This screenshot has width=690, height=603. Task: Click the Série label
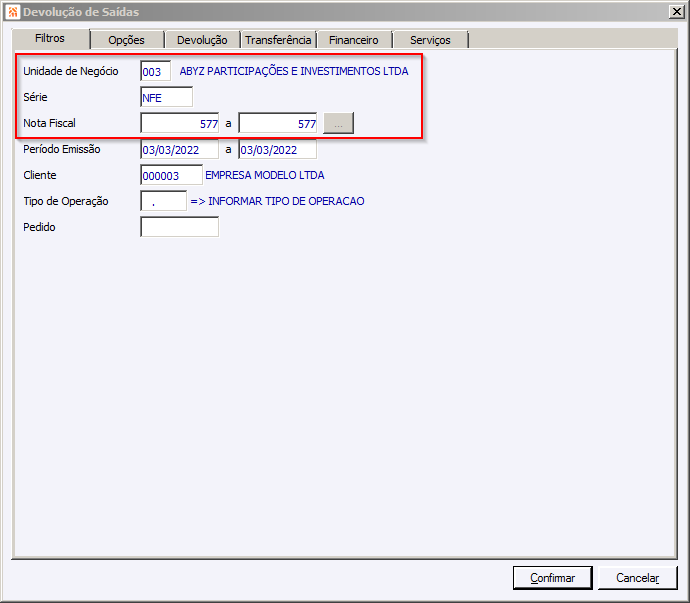(35, 97)
